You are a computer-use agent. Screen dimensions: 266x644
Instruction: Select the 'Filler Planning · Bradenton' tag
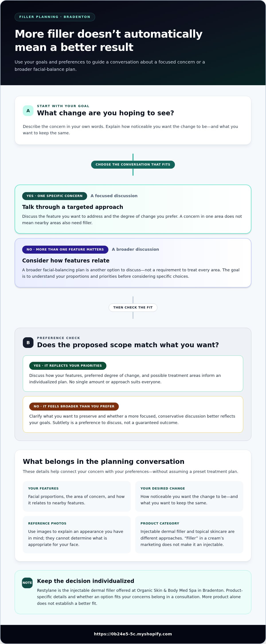tap(55, 17)
